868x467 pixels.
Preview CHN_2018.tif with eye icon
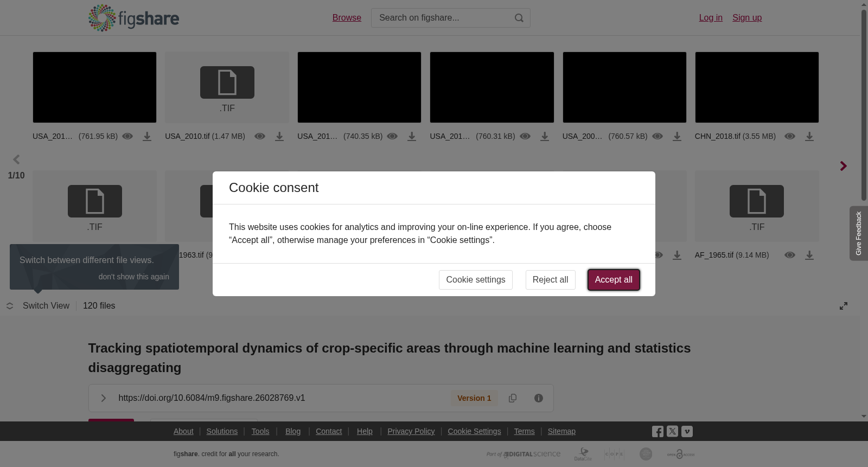click(x=790, y=136)
